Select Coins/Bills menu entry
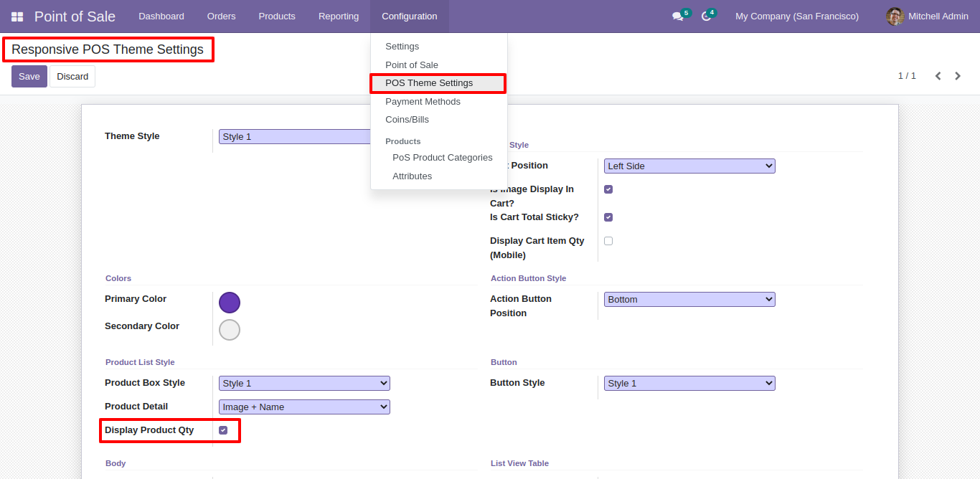The width and height of the screenshot is (980, 479). pyautogui.click(x=439, y=120)
